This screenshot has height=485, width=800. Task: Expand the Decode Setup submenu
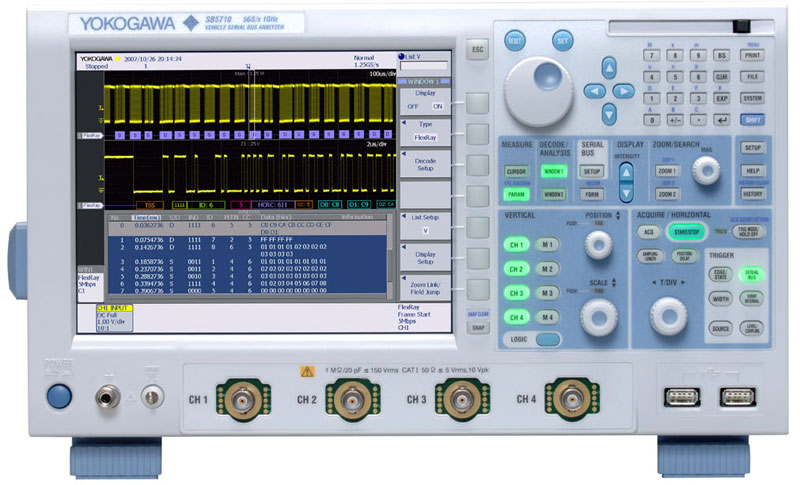coord(425,163)
